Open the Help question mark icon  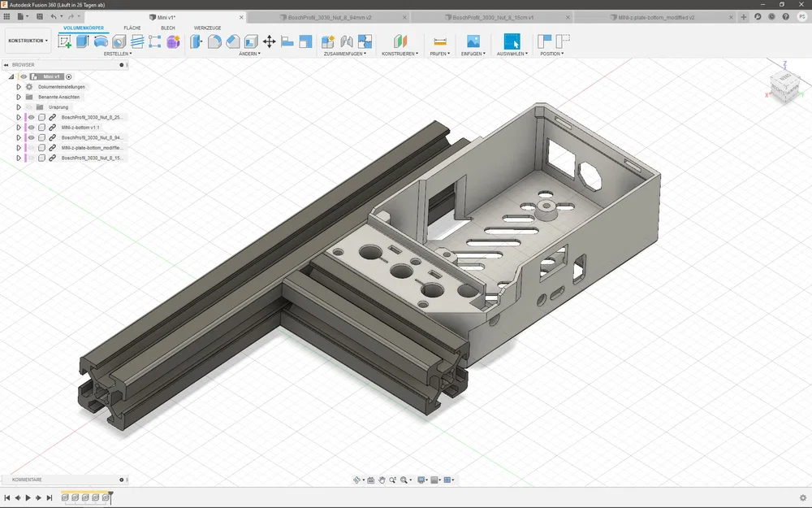785,16
